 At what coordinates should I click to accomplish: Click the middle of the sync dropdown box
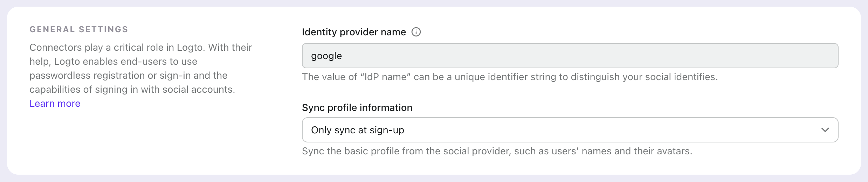click(570, 130)
